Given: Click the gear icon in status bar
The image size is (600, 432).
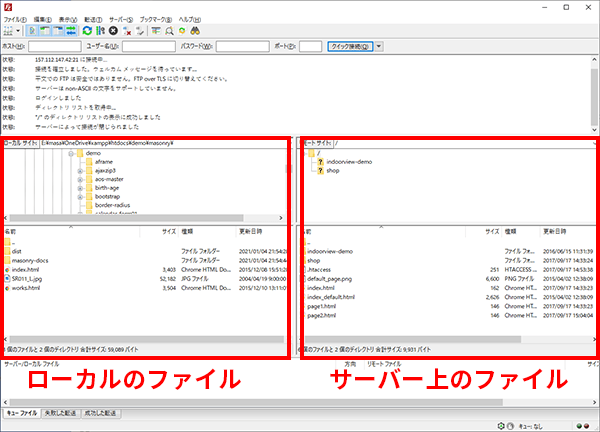Looking at the screenshot, I should pyautogui.click(x=501, y=426).
